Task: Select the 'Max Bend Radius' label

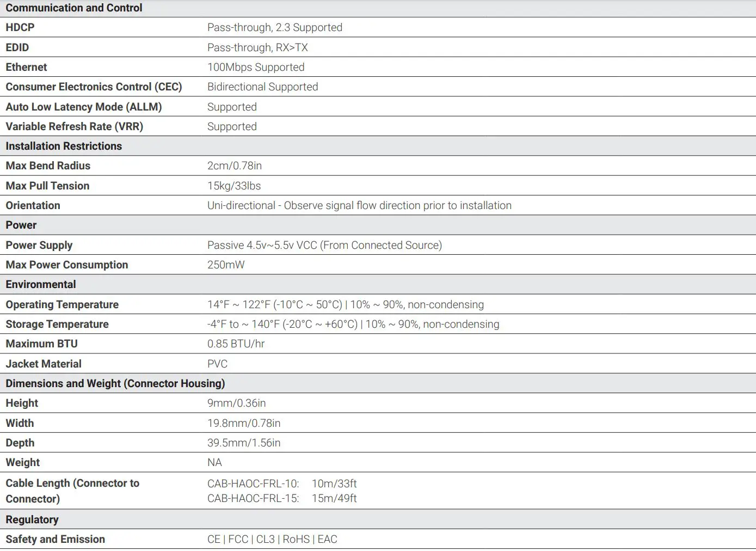Action: 48,166
